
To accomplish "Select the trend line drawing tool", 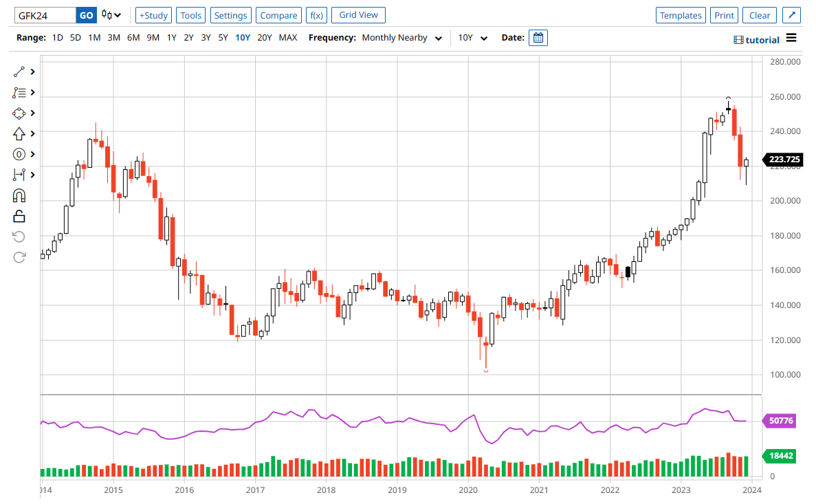I will coord(19,72).
